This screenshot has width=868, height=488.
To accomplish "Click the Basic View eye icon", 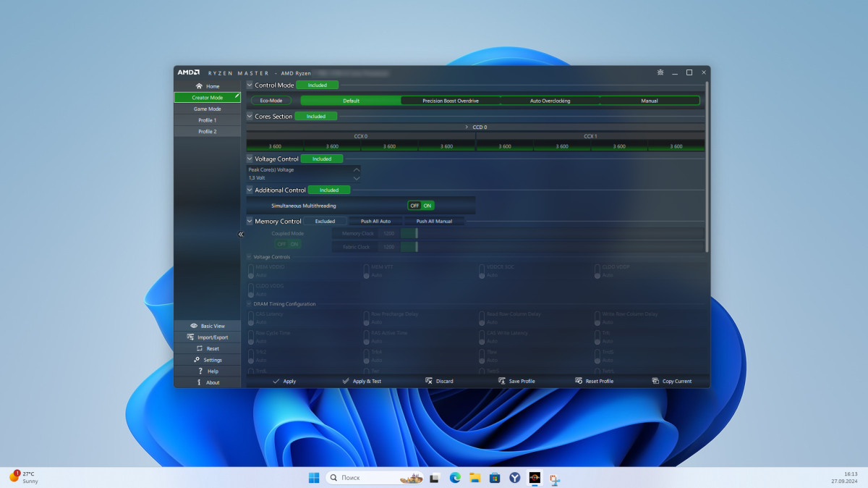I will 194,326.
